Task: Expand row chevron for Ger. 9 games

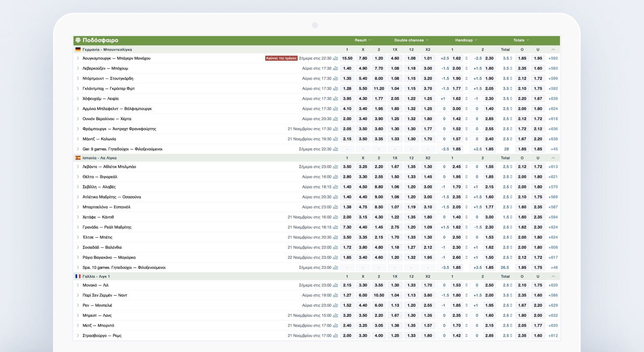Action: (78, 149)
